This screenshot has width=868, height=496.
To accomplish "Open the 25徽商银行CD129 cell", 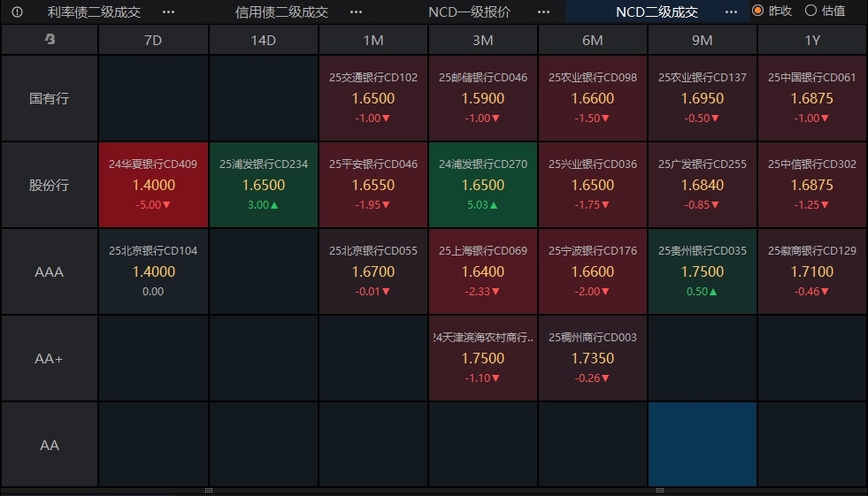I will [811, 271].
